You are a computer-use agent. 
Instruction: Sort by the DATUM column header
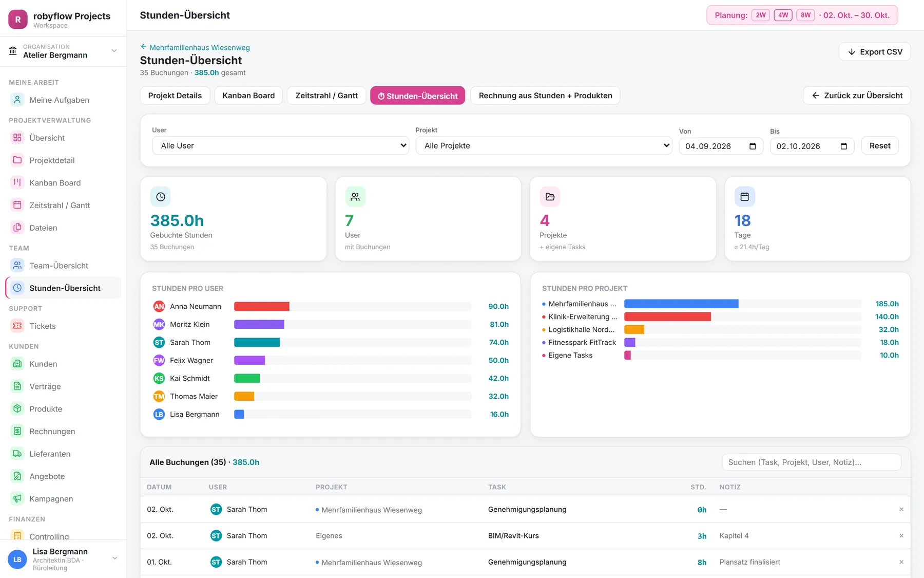[x=159, y=487]
